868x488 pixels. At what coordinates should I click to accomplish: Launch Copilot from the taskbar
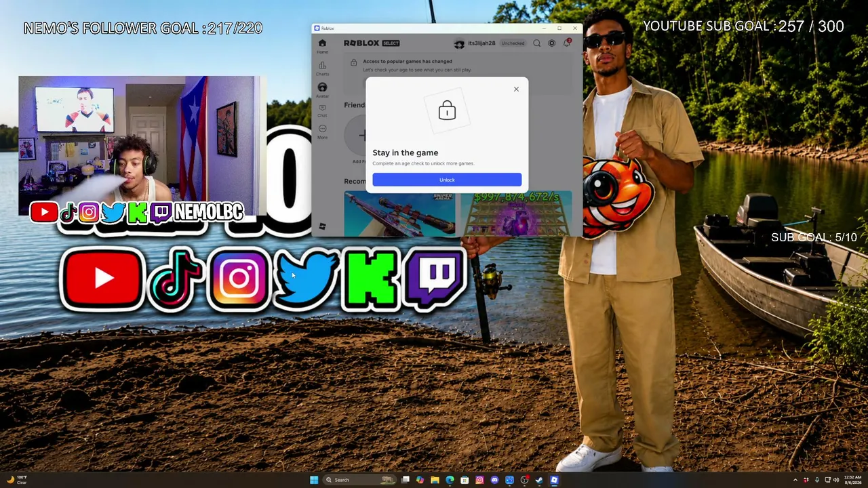coord(420,480)
